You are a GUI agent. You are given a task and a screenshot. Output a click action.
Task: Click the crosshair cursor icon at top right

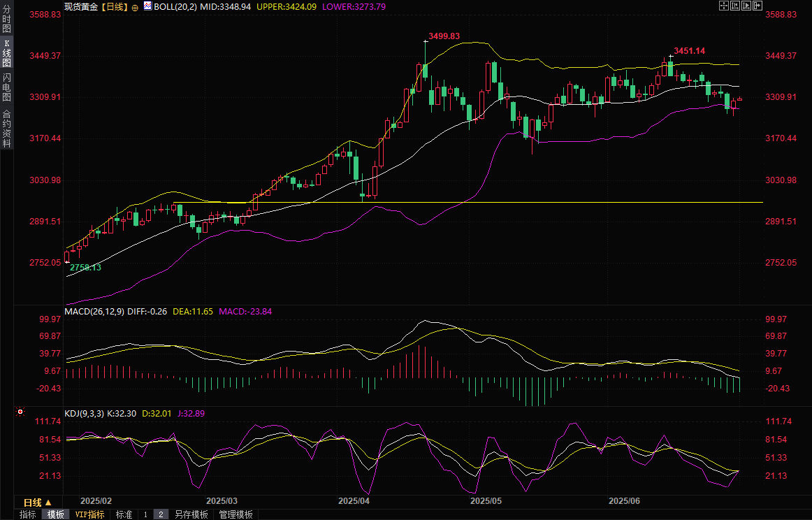pos(724,6)
